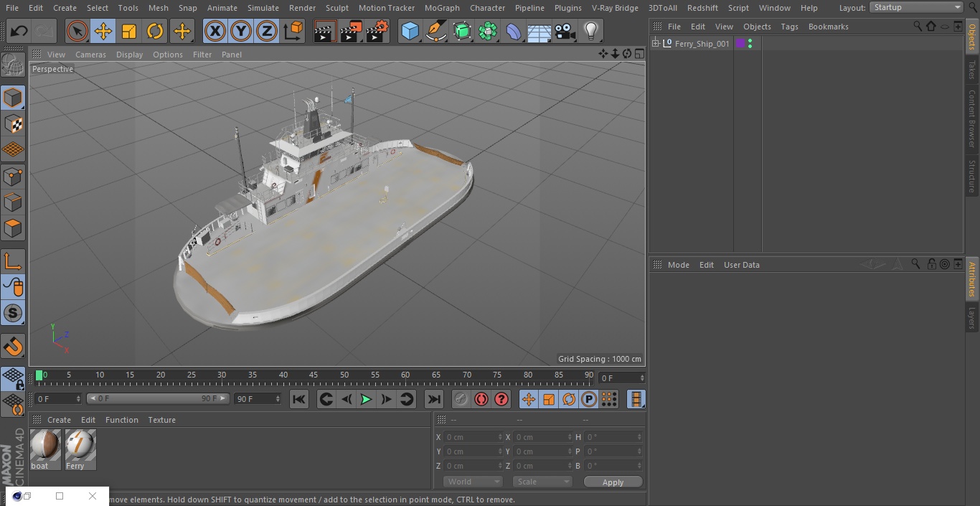Switch to Points mode
The image size is (980, 506).
[x=13, y=176]
